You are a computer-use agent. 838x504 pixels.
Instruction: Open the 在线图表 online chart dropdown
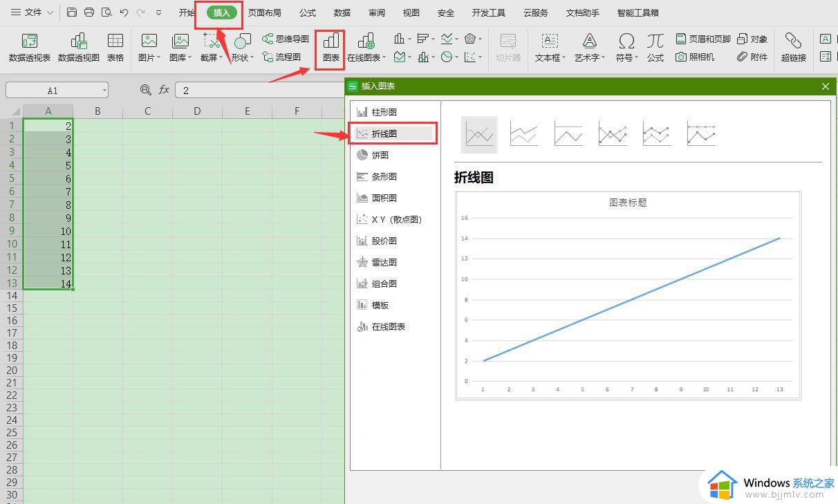[x=366, y=48]
